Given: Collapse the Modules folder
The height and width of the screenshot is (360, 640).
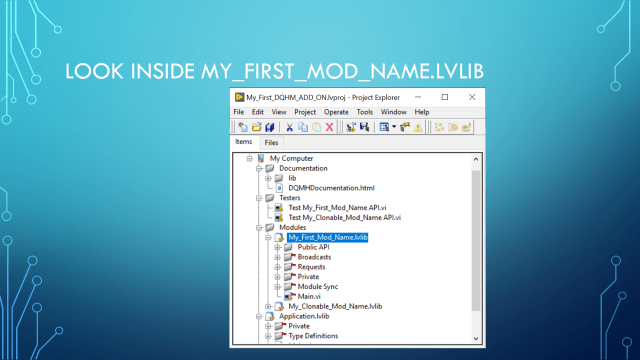Looking at the screenshot, I should 259,227.
